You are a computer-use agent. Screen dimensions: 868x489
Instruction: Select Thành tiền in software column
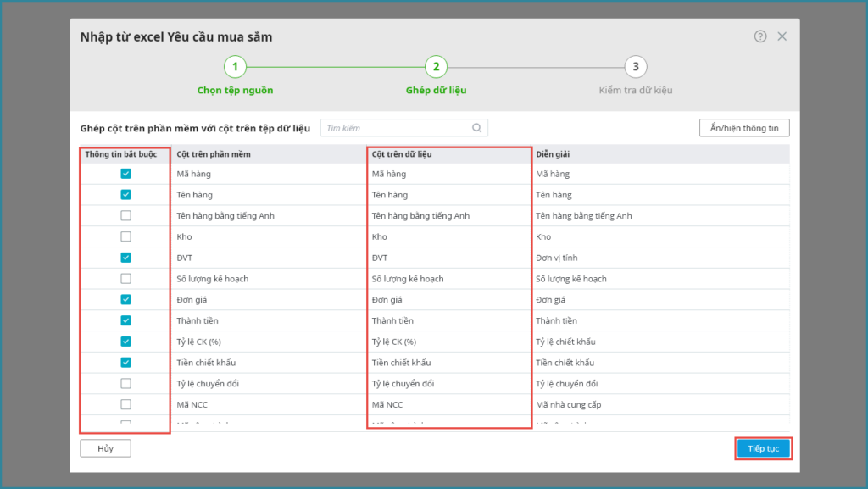(269, 321)
